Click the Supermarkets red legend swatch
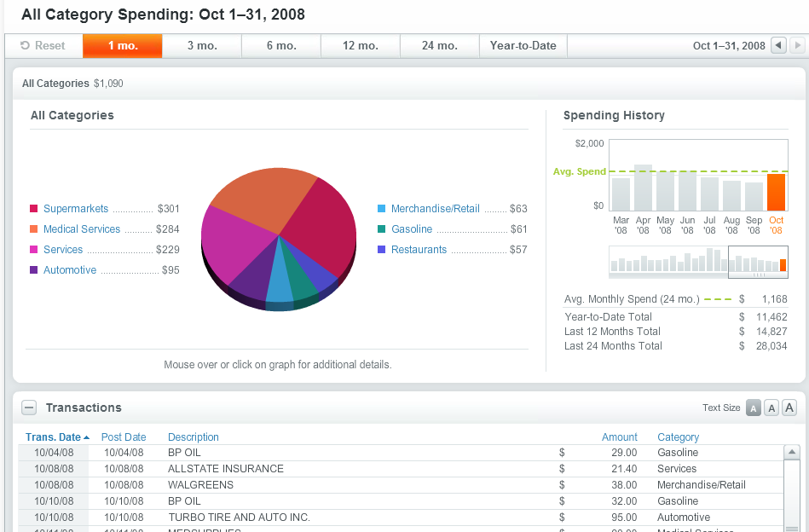 [34, 209]
